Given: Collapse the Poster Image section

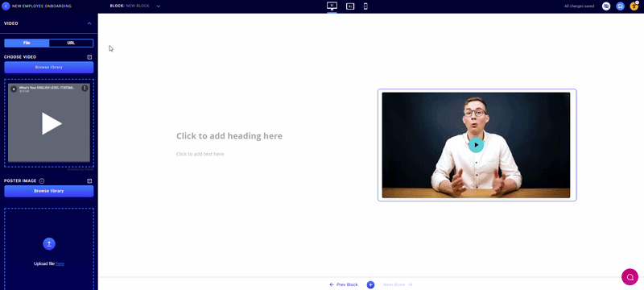Looking at the screenshot, I should [x=89, y=180].
